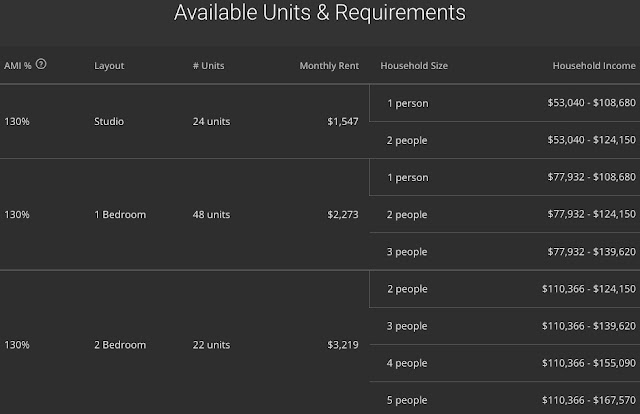Click the $1,547 monthly rent value
Viewport: 640px width, 414px height.
coord(341,121)
